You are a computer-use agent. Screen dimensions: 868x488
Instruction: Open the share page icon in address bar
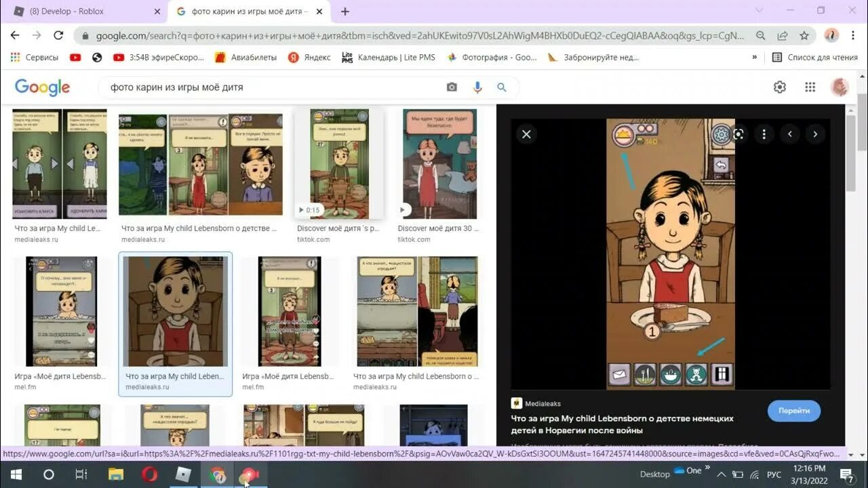tap(783, 35)
